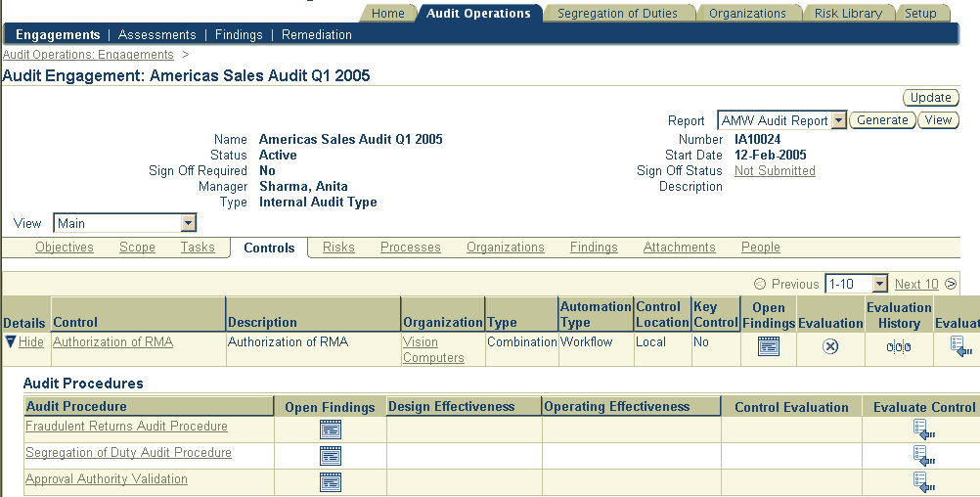Open the top Organizations tab

coord(747,13)
